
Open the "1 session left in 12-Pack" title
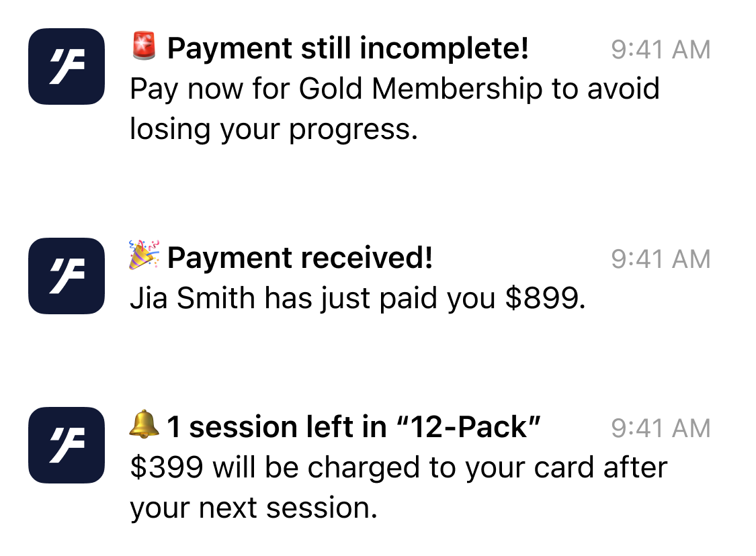[x=353, y=427]
